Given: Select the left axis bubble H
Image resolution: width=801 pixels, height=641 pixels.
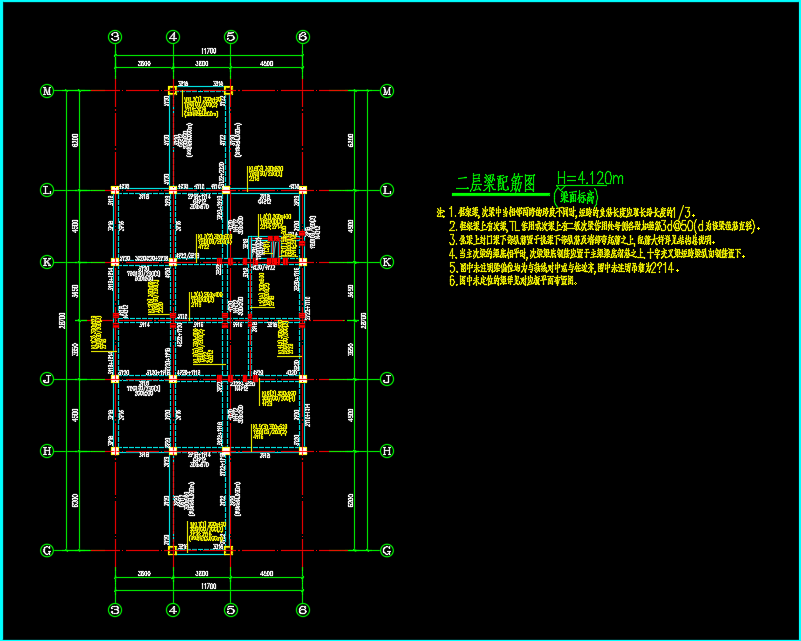Looking at the screenshot, I should coord(47,451).
